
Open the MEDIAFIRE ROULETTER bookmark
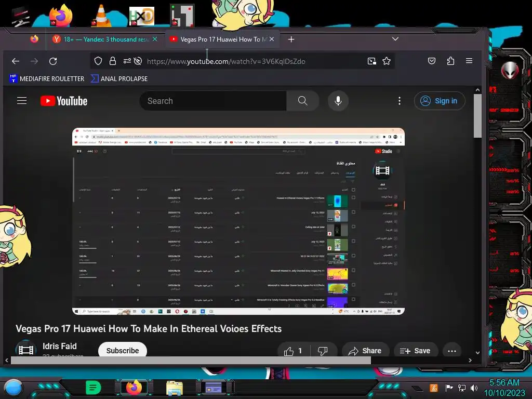tap(47, 79)
